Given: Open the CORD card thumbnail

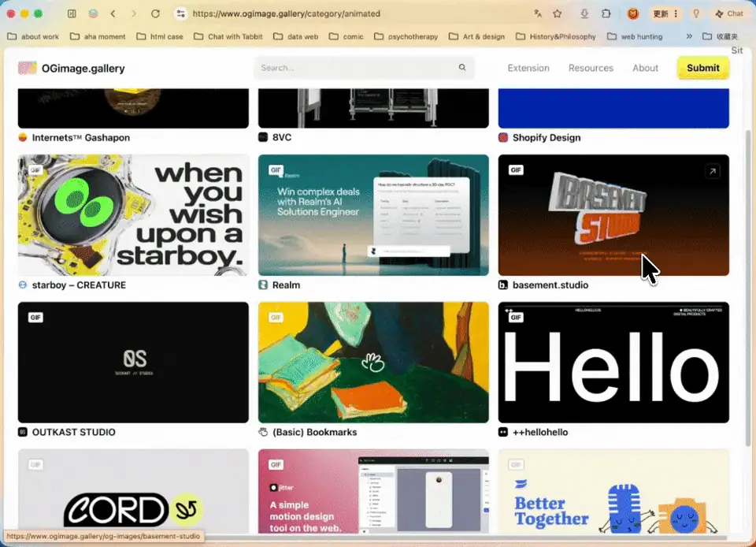Looking at the screenshot, I should pos(133,491).
